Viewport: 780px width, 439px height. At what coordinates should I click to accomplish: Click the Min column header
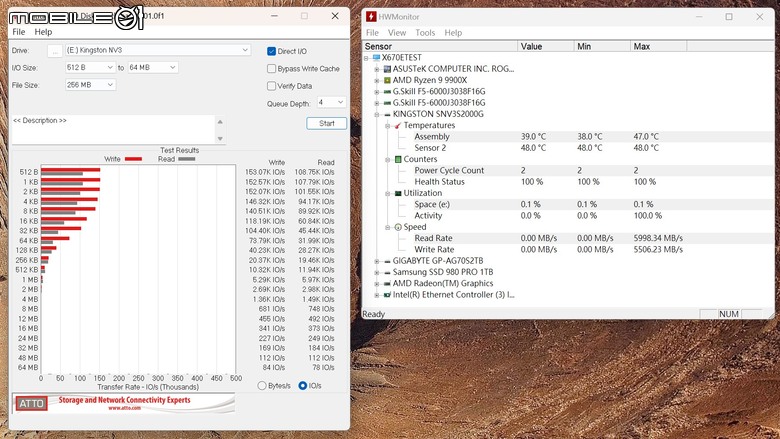[602, 46]
